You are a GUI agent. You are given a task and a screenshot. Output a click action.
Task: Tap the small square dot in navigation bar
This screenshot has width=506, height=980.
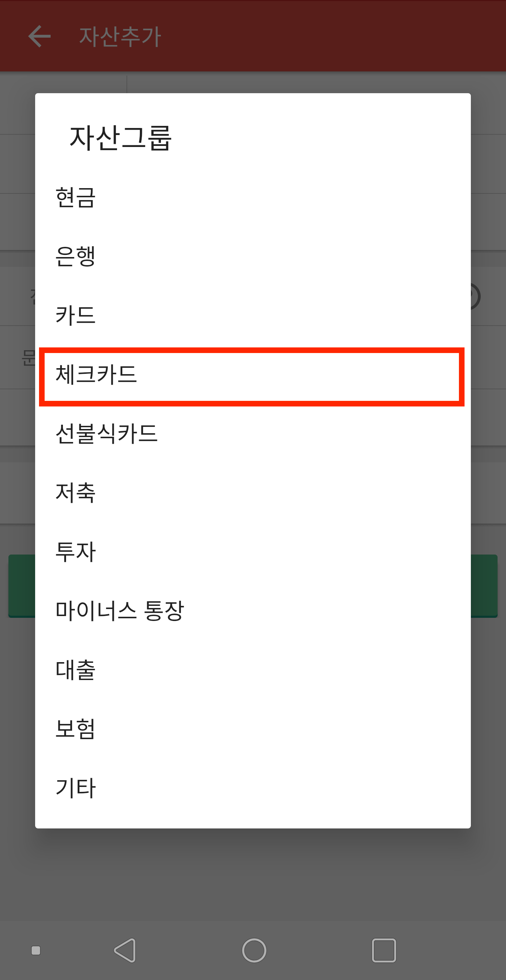pyautogui.click(x=36, y=950)
